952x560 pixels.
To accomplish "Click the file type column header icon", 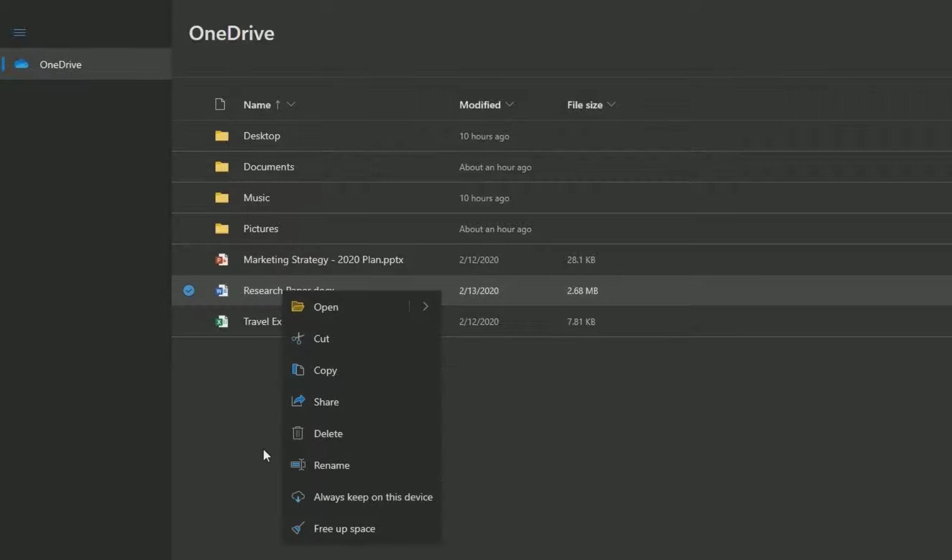I will click(220, 104).
